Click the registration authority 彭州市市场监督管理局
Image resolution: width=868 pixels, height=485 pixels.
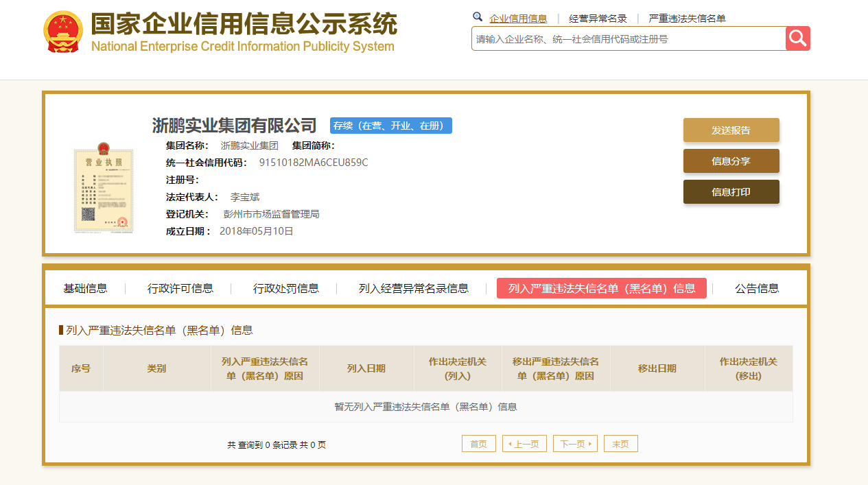(272, 214)
